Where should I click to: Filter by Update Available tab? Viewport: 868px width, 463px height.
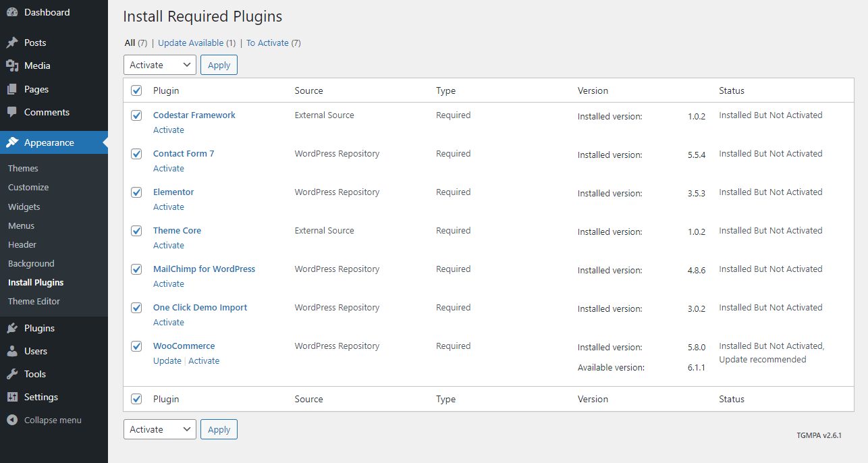(x=191, y=43)
